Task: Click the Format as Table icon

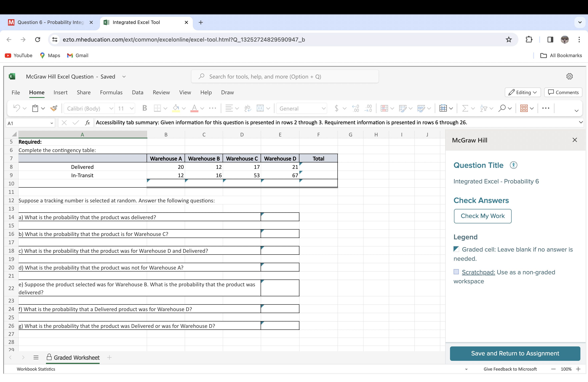Action: [x=403, y=108]
